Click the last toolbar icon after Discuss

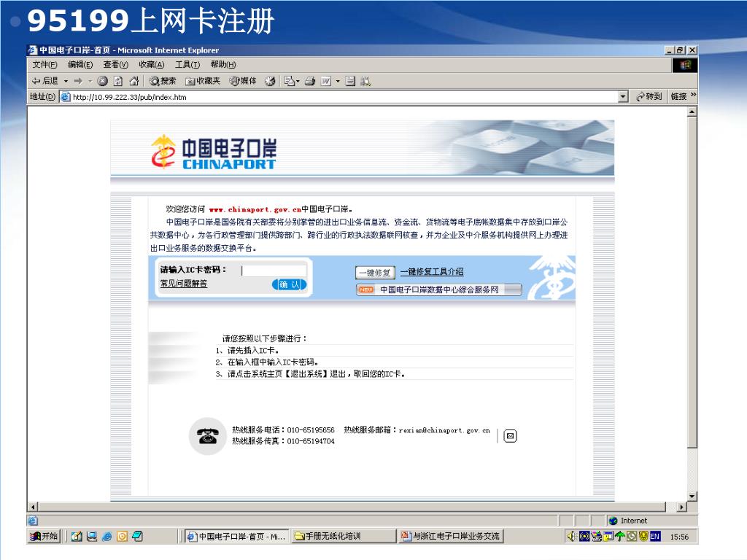click(x=365, y=82)
